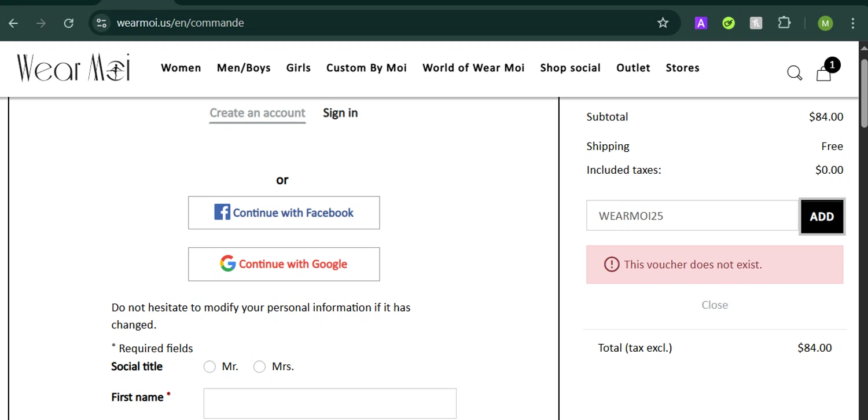Switch to Create an account tab
Screen dimensions: 868x420
click(258, 113)
